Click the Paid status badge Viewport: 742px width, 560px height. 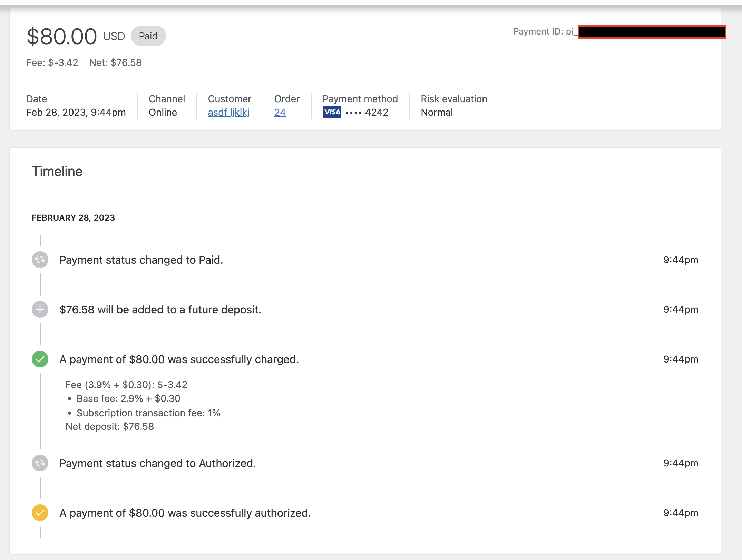[148, 36]
